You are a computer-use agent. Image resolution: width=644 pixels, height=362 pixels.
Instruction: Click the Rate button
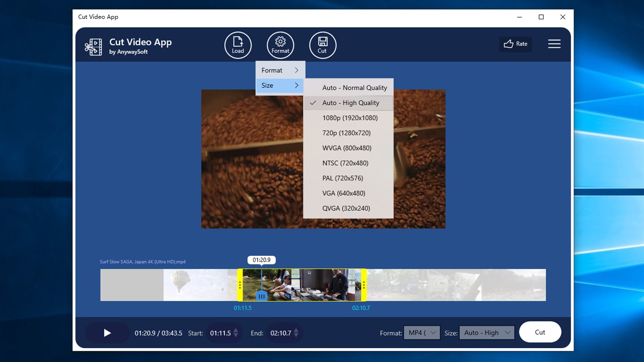515,44
